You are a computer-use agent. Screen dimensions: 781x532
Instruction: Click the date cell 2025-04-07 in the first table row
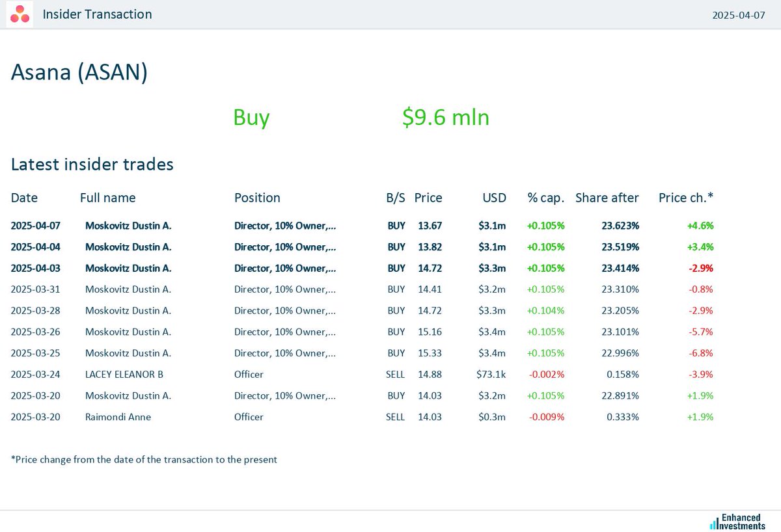coord(36,226)
